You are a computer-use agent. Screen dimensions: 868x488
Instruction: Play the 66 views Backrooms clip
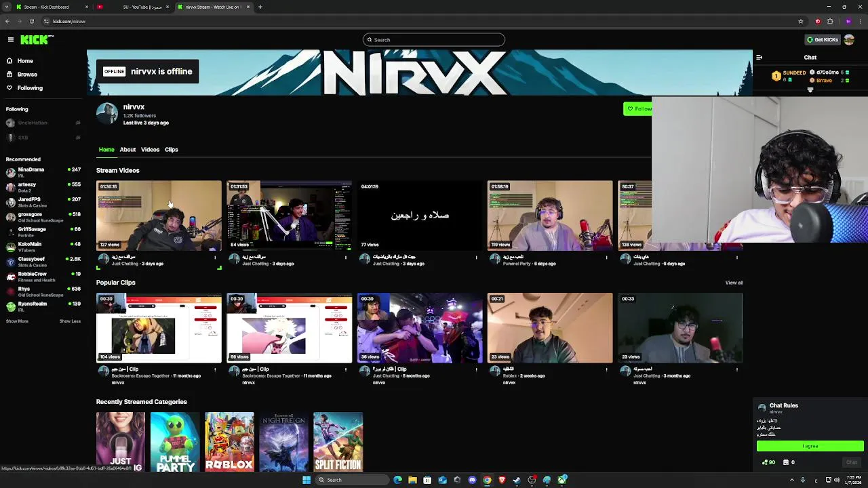[289, 328]
